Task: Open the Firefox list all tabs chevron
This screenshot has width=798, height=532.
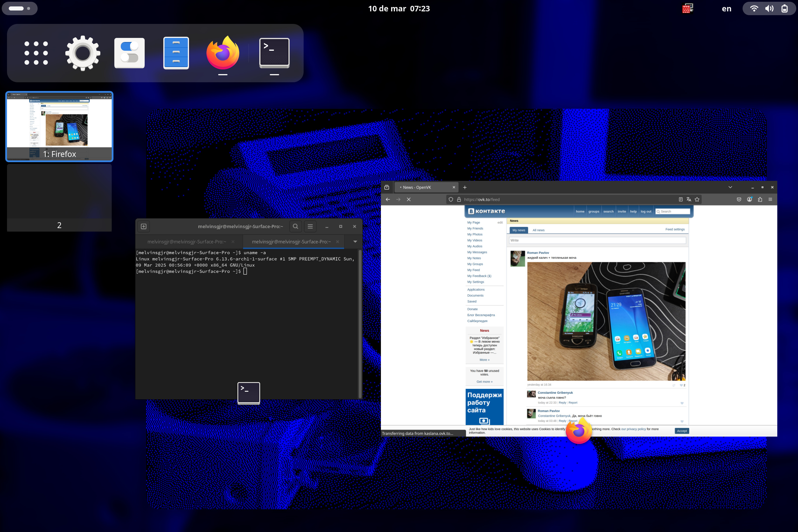Action: (730, 187)
